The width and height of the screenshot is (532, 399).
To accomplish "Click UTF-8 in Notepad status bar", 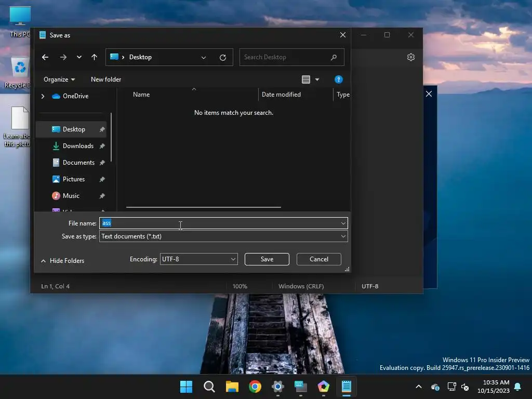I will coord(370,286).
